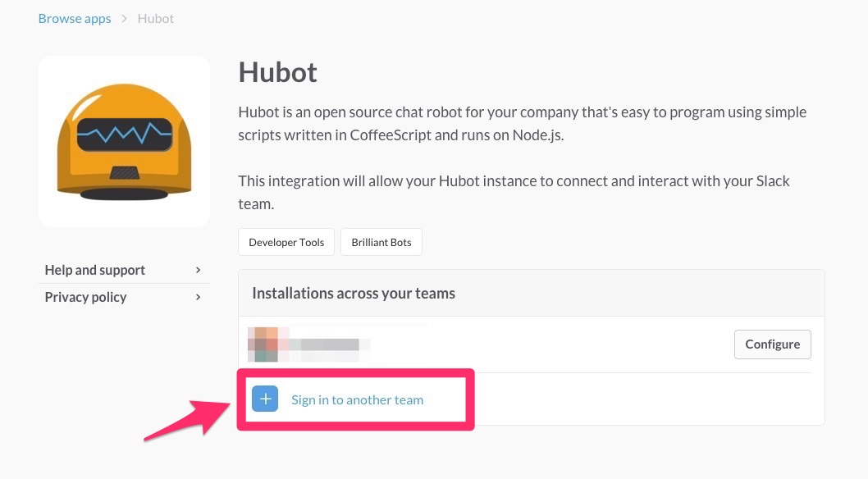Click the Hubot robot logo image
Viewport: 868px width, 479px height.
(124, 141)
